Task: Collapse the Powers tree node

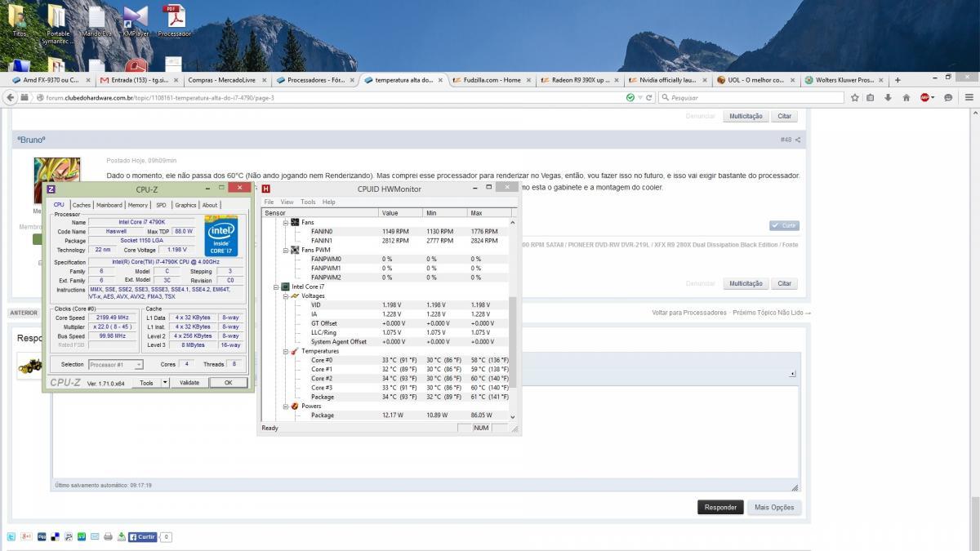Action: (286, 406)
